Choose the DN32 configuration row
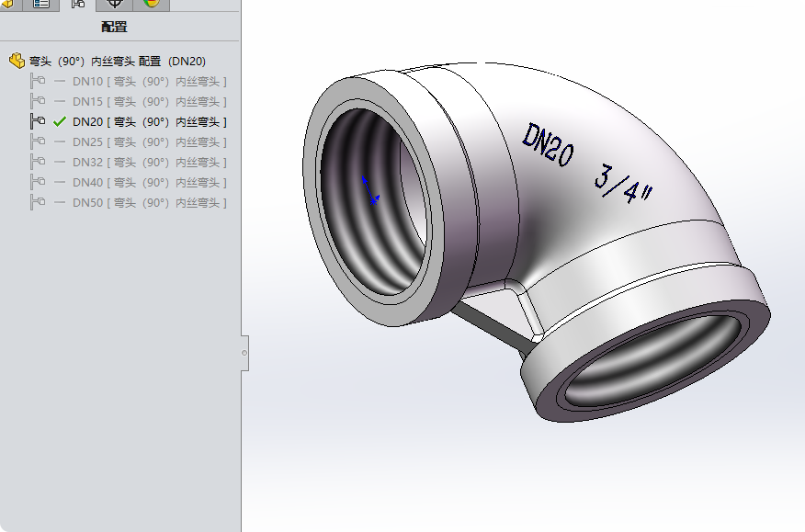 tap(129, 162)
